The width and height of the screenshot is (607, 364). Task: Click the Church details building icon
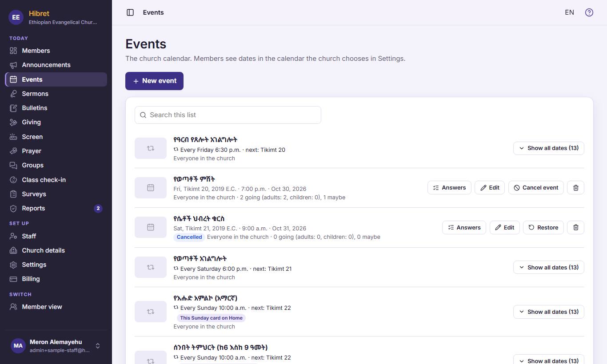(13, 250)
